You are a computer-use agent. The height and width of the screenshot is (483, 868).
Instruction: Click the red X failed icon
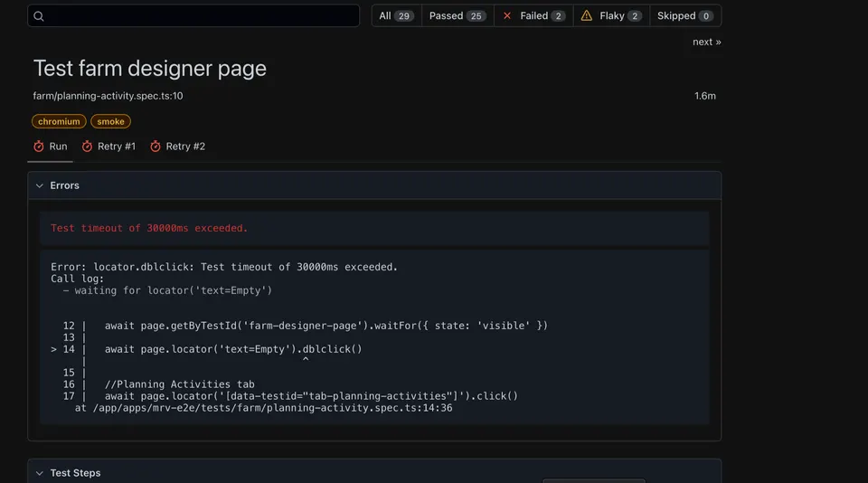pyautogui.click(x=507, y=15)
